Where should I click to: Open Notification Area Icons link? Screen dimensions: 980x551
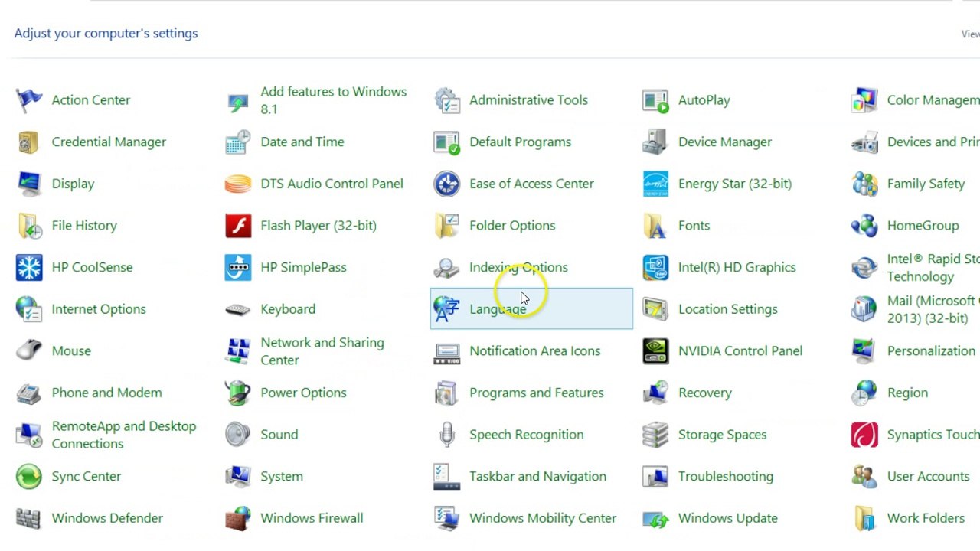(x=535, y=350)
